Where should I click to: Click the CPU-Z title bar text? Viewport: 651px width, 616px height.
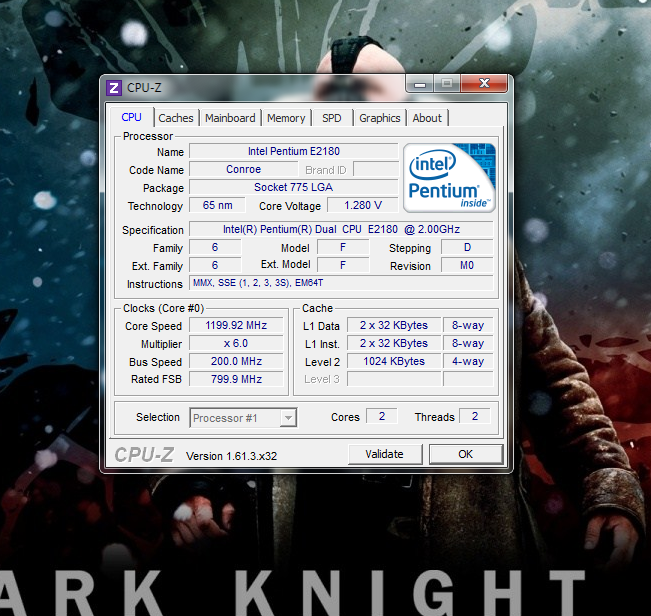[x=144, y=88]
